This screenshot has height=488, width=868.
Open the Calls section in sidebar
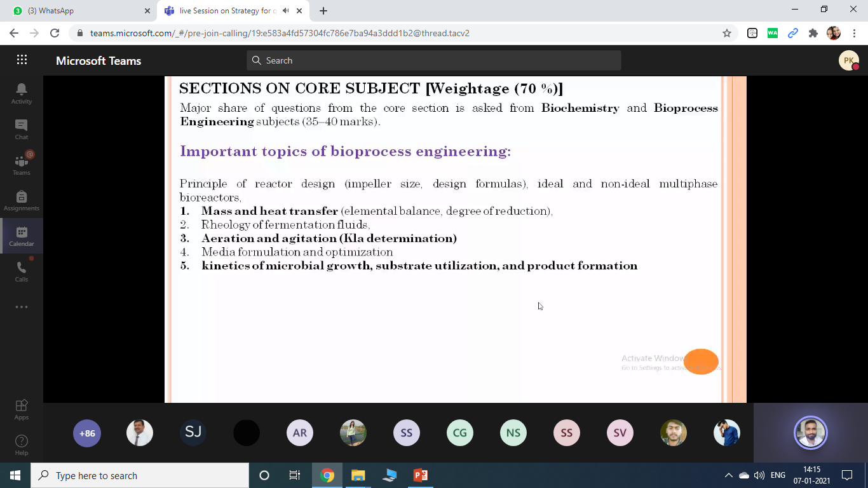22,271
